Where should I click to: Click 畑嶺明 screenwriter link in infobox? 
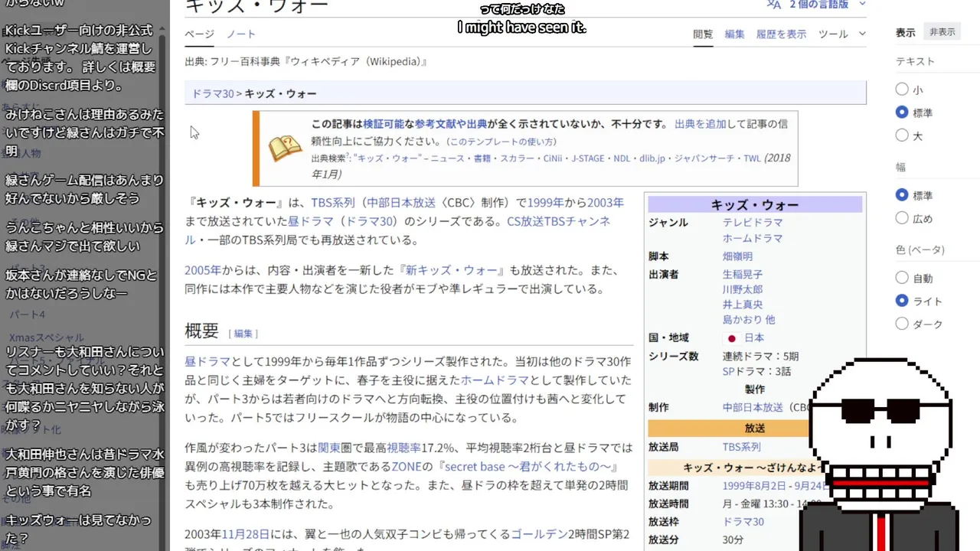tap(737, 256)
